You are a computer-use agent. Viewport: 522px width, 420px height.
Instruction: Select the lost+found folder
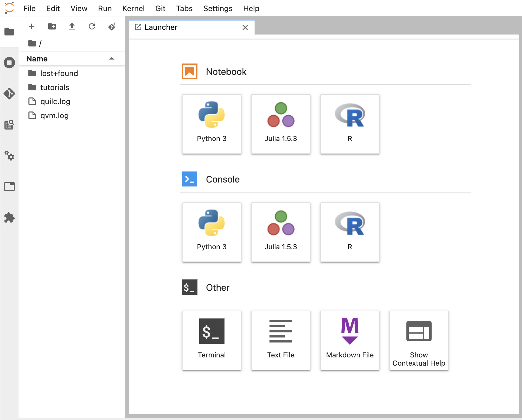72,73
